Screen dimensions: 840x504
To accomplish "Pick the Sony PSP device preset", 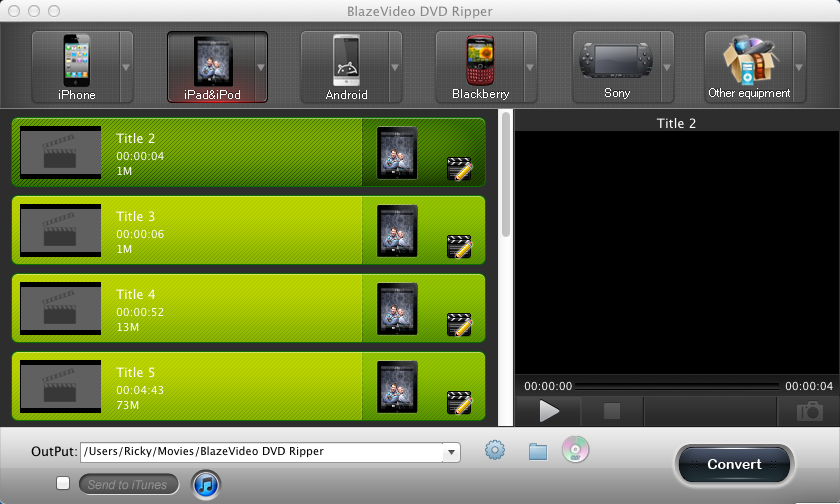I will click(617, 67).
